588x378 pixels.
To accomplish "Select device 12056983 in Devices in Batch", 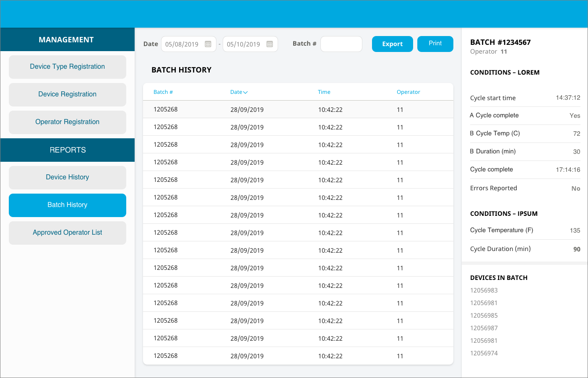I will click(484, 290).
